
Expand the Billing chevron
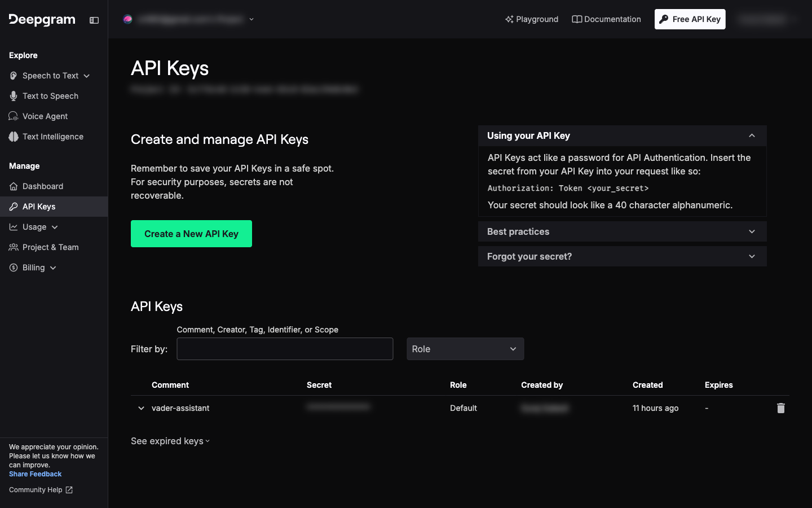coord(53,268)
